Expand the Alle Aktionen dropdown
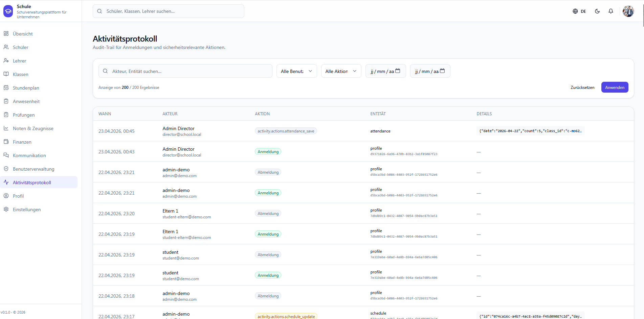 coord(341,71)
